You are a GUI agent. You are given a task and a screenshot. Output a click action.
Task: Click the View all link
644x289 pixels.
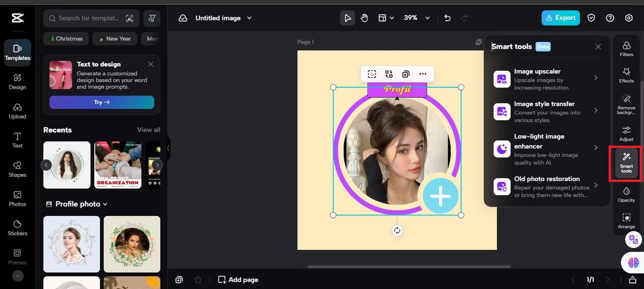[x=149, y=130]
